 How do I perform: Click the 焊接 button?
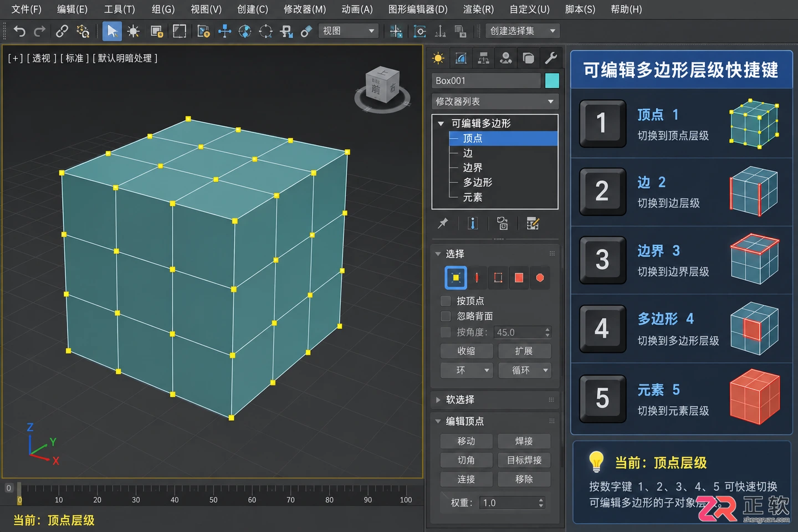point(524,441)
